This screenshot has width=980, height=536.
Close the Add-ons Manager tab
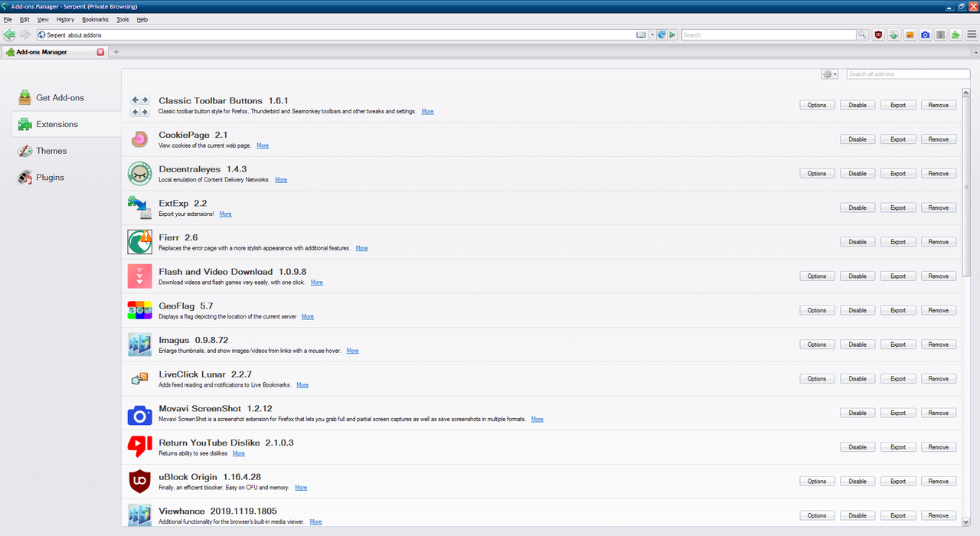click(100, 52)
